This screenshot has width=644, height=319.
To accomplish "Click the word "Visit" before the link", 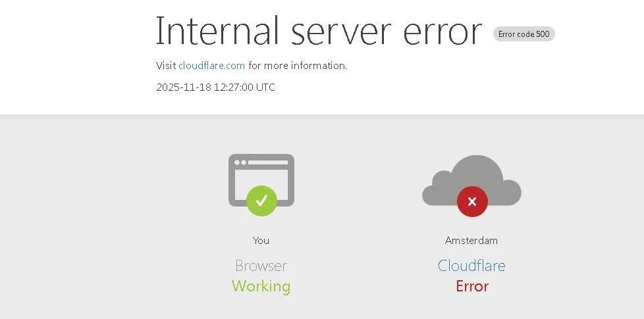I will (166, 66).
